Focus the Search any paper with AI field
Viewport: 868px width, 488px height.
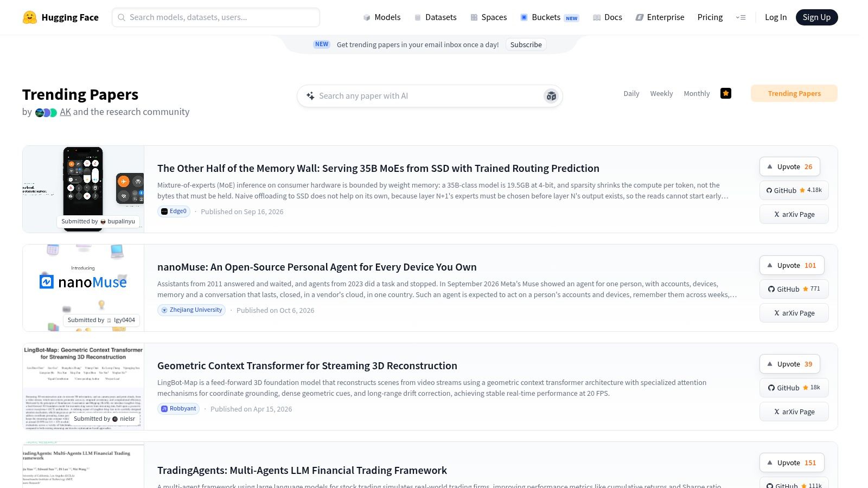[430, 96]
